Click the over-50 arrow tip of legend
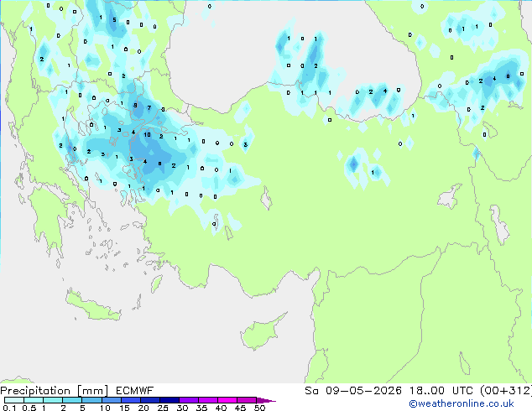Image resolution: width=532 pixels, height=411 pixels. [x=266, y=400]
